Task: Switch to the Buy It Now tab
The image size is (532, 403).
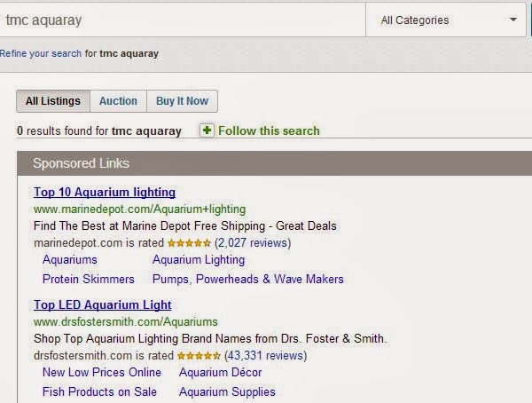Action: click(182, 101)
